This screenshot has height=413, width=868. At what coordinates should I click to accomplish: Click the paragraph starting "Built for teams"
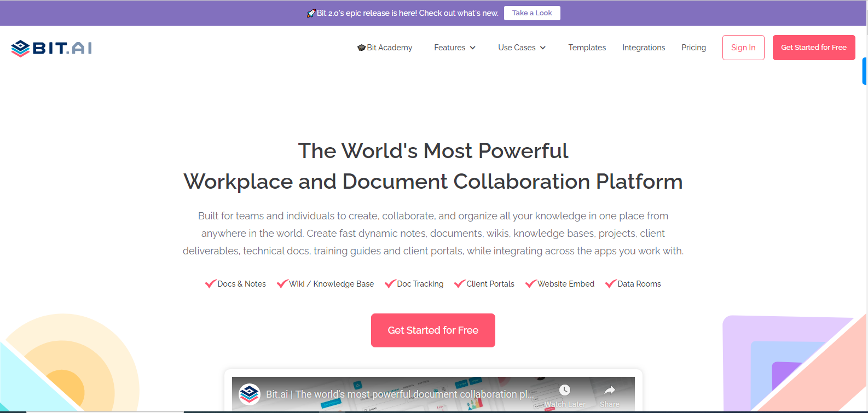pos(433,234)
